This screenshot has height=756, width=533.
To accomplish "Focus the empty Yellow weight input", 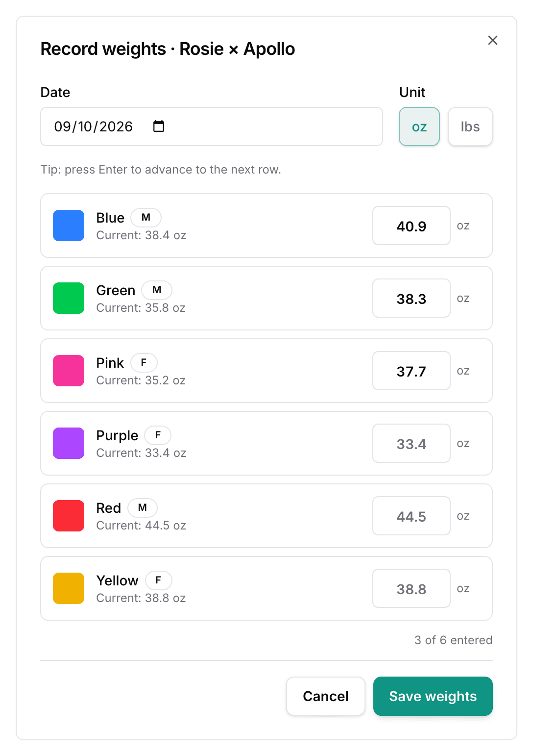I will pos(412,588).
